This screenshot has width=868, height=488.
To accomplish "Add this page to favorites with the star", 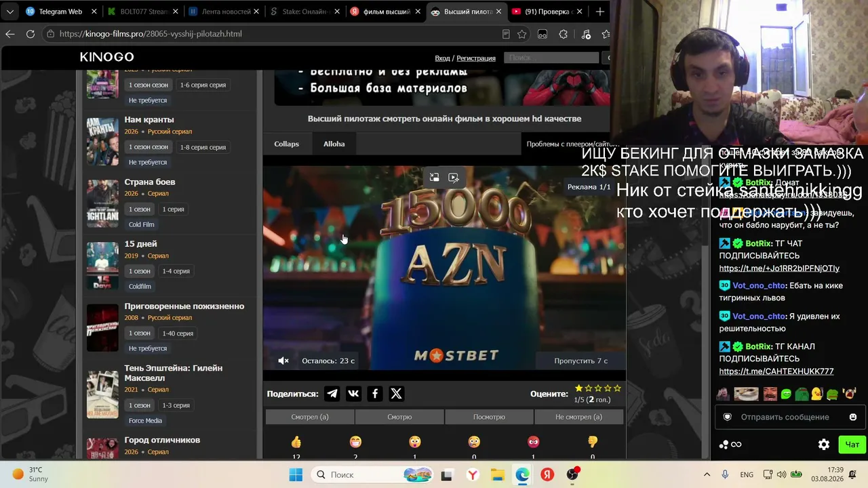I will coord(521,34).
